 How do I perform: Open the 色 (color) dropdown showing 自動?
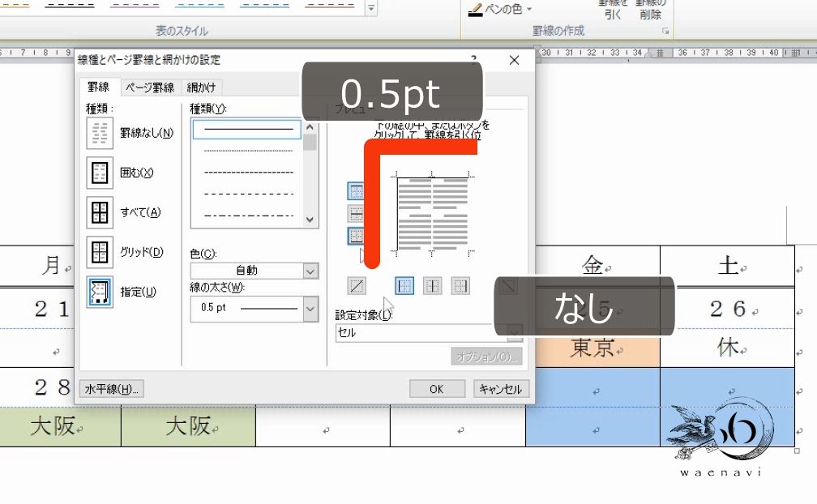(x=310, y=271)
